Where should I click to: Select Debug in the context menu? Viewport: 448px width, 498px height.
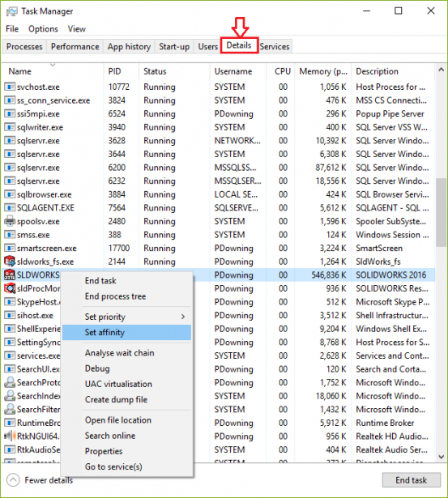point(127,368)
